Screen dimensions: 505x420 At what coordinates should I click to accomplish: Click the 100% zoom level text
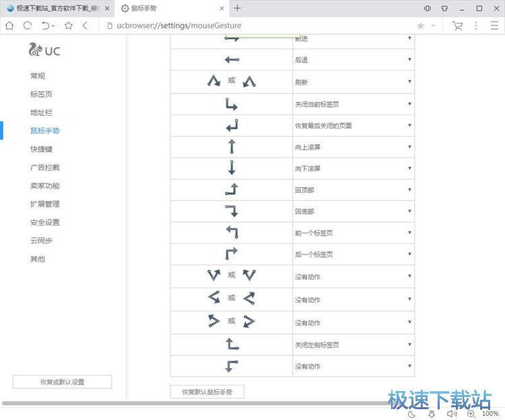(x=490, y=414)
